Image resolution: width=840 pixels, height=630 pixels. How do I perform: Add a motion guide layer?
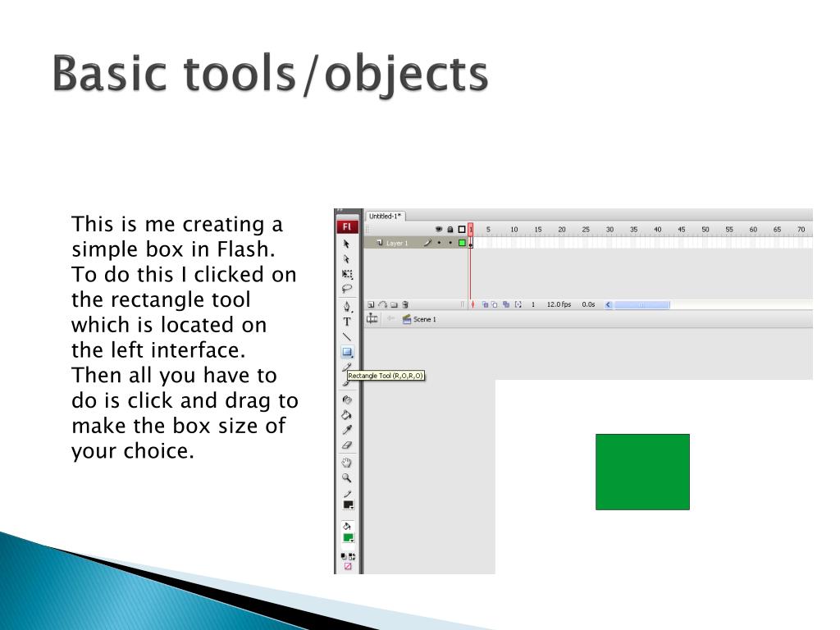(382, 304)
